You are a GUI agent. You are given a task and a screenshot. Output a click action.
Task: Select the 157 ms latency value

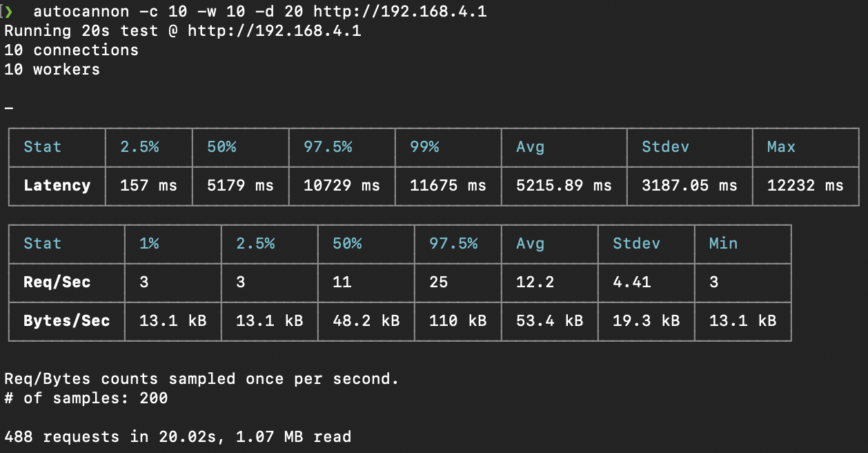[x=148, y=186]
